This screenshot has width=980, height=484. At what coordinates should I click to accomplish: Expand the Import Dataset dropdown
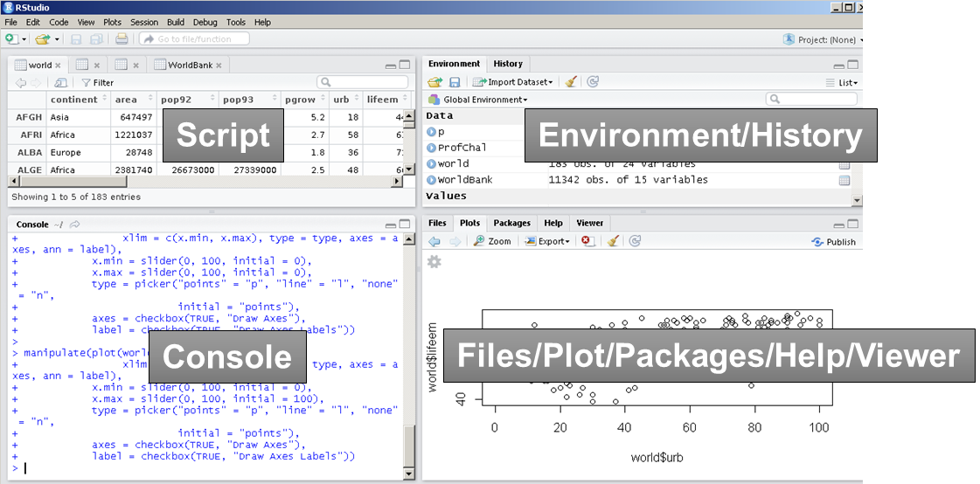tap(512, 82)
